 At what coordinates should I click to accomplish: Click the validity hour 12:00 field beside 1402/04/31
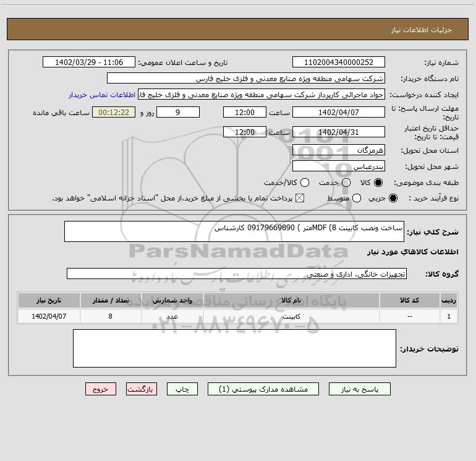245,132
